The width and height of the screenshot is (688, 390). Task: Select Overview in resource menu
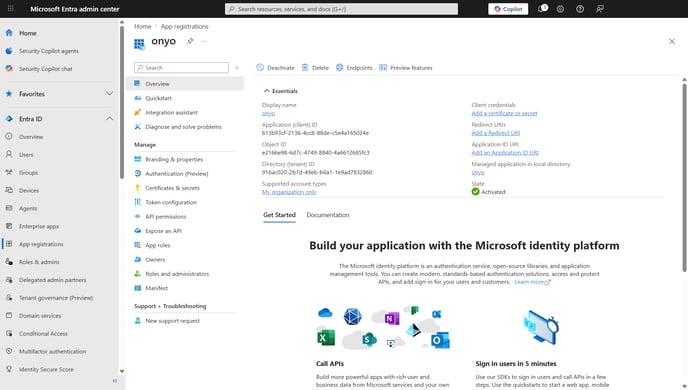[185, 83]
